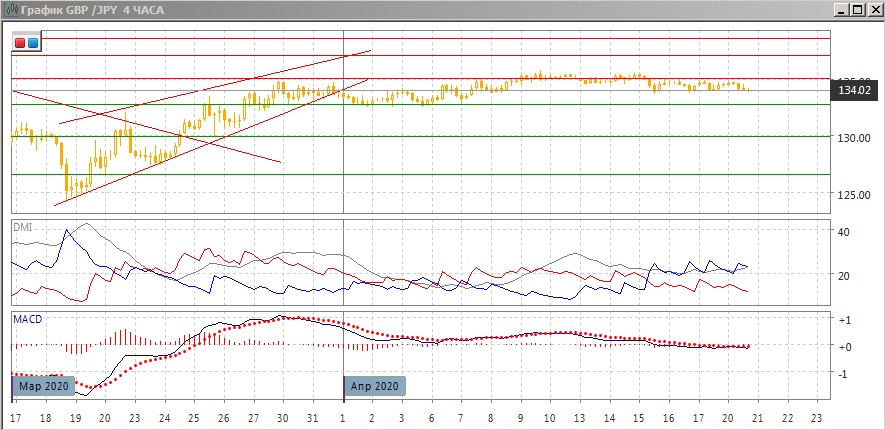This screenshot has height=430, width=885.
Task: Click the red square chart button
Action: [20, 43]
